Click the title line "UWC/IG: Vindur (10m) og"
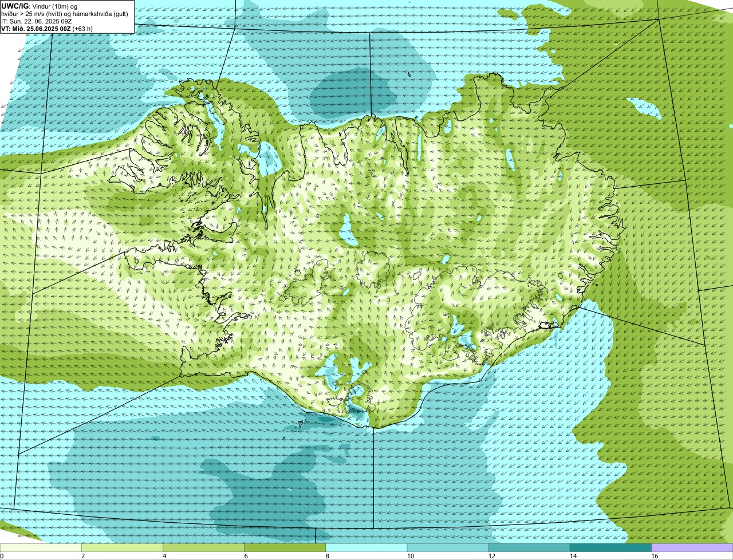The width and height of the screenshot is (733, 560). [x=40, y=6]
